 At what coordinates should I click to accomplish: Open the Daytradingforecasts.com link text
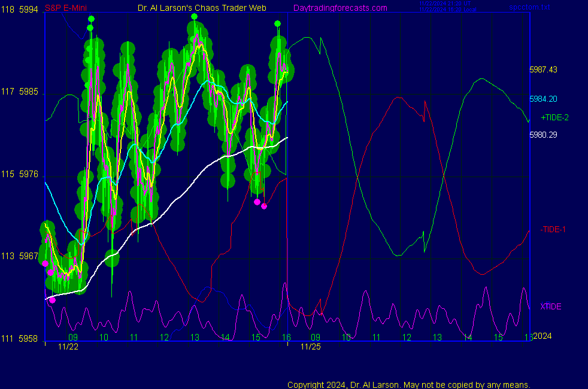340,8
